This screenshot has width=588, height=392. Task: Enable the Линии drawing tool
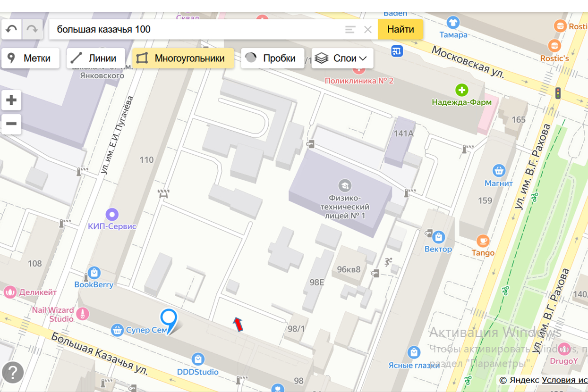click(95, 58)
